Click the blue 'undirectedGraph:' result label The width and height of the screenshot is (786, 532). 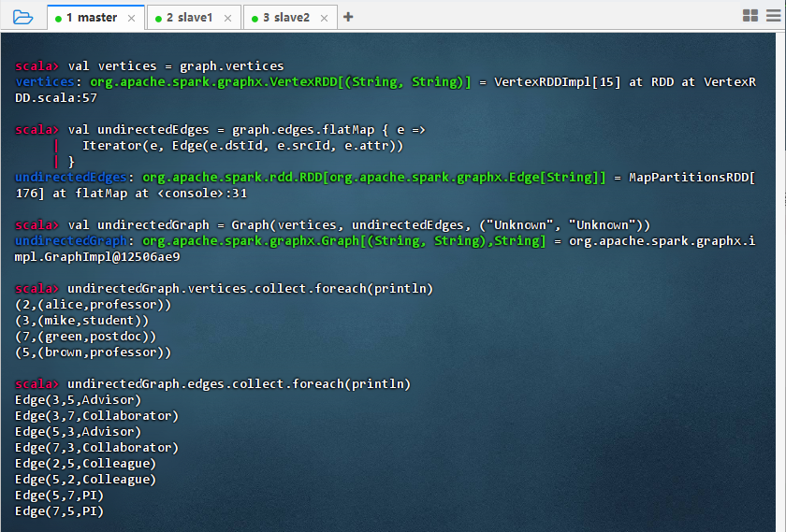[x=75, y=241]
